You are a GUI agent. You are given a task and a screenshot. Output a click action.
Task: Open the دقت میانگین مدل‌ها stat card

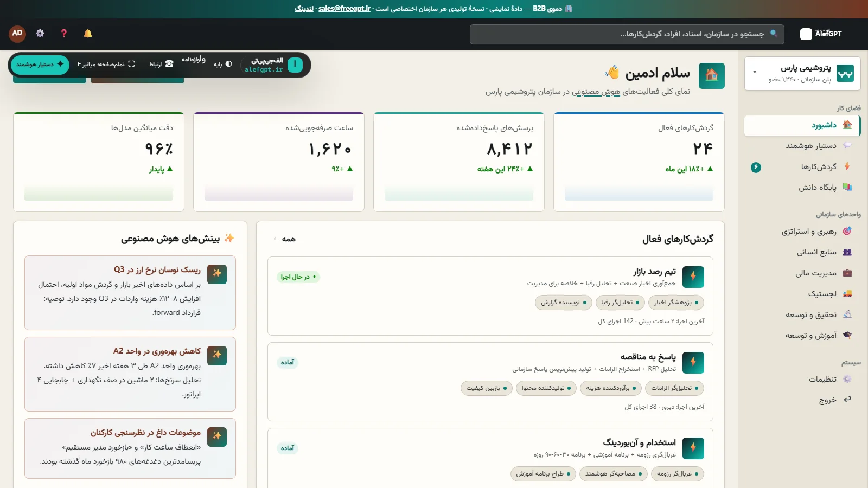(x=99, y=162)
